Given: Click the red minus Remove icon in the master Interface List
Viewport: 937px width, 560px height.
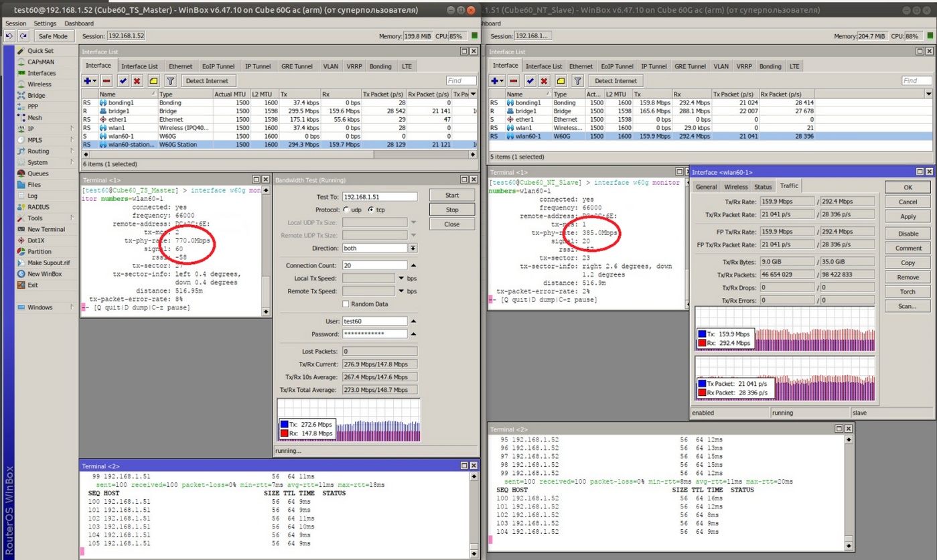Looking at the screenshot, I should tap(106, 80).
